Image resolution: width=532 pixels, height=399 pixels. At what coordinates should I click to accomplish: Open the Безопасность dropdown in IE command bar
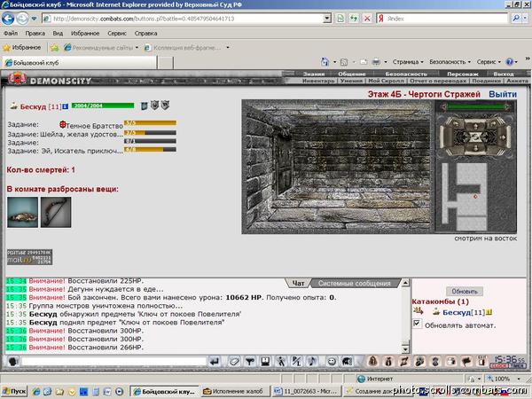click(450, 62)
